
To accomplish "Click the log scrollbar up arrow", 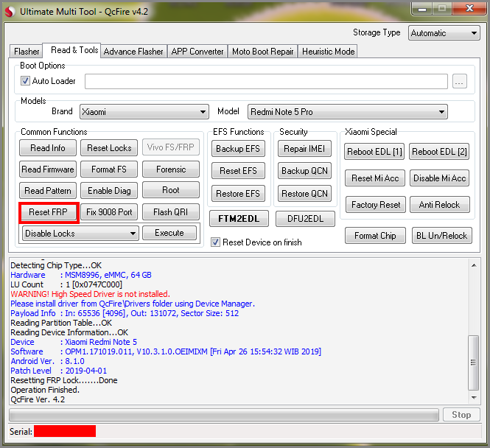I will coord(474,265).
